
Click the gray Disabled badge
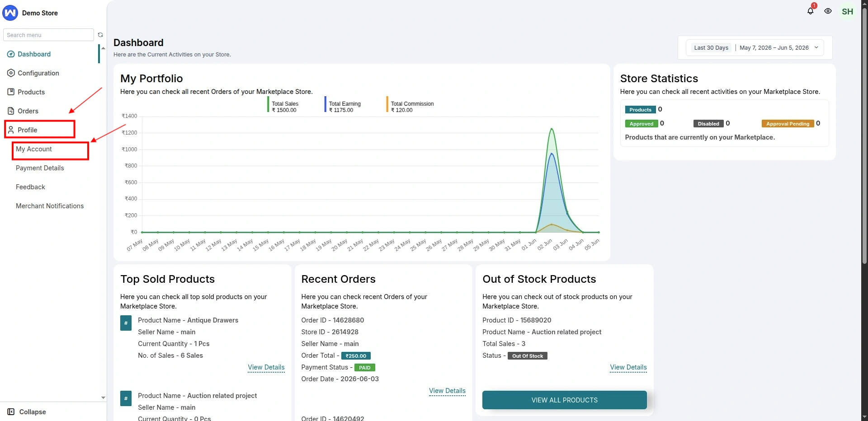pos(708,124)
